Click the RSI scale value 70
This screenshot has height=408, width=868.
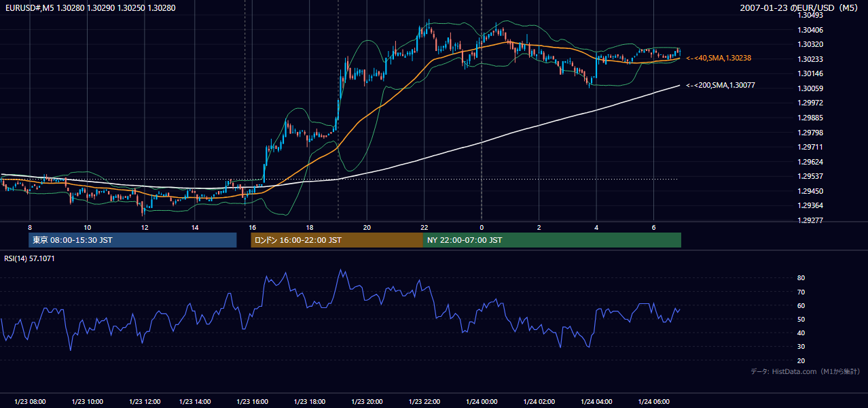pos(801,292)
